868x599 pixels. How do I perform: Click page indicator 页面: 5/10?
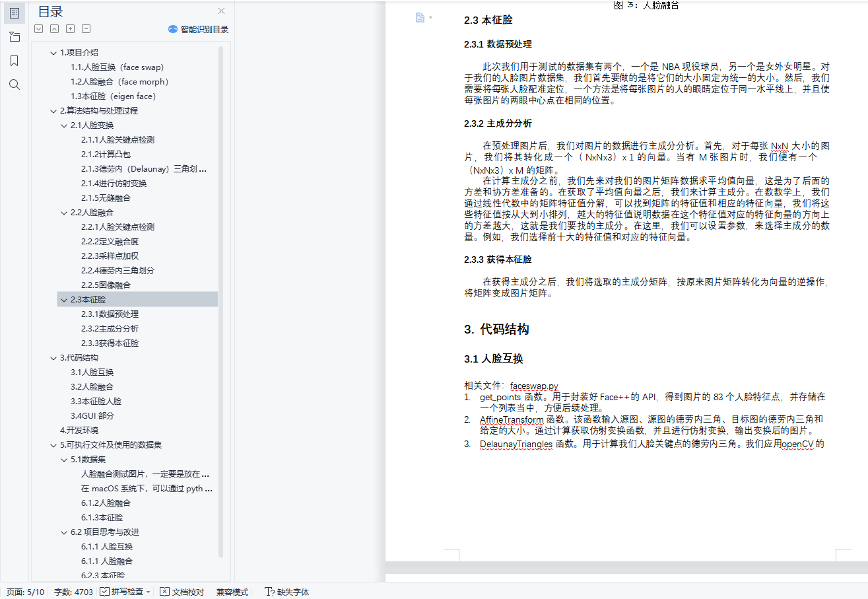(25, 592)
